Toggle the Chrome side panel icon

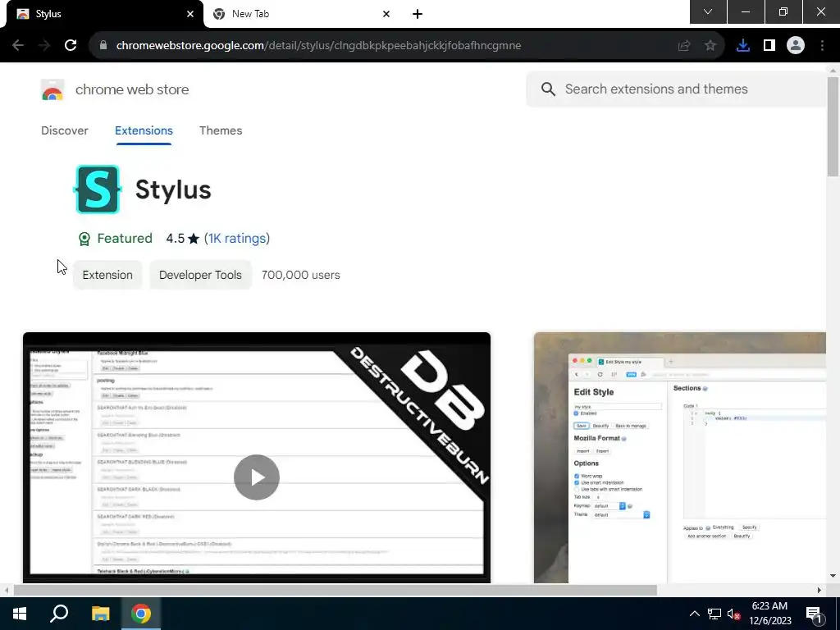(769, 46)
